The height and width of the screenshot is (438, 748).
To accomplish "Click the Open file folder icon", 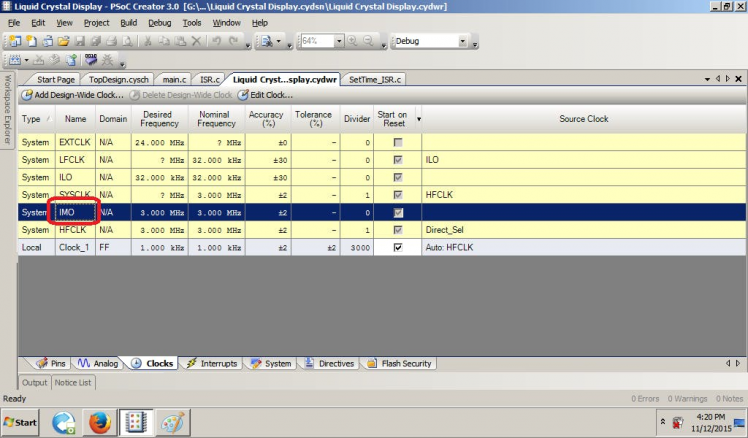I will [x=63, y=41].
